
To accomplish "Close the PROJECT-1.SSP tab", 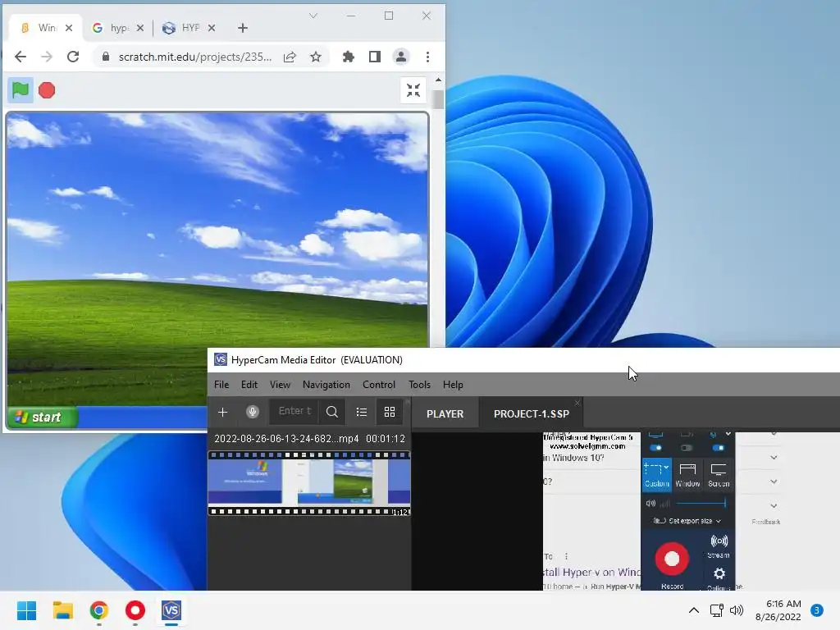I will [x=577, y=403].
